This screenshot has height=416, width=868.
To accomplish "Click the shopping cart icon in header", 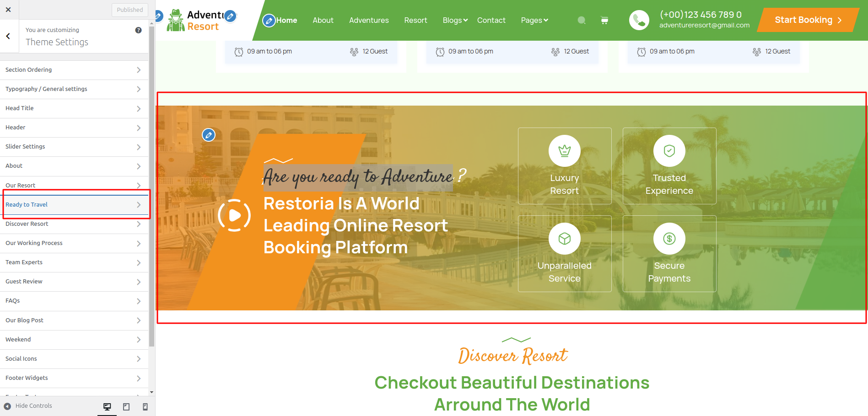I will pos(604,20).
